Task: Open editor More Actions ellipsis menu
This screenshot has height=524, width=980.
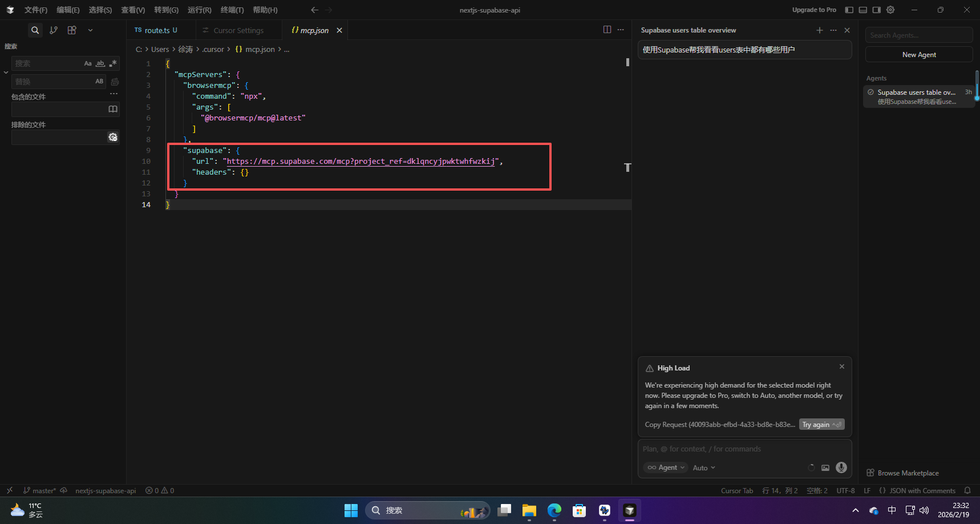Action: coord(621,30)
